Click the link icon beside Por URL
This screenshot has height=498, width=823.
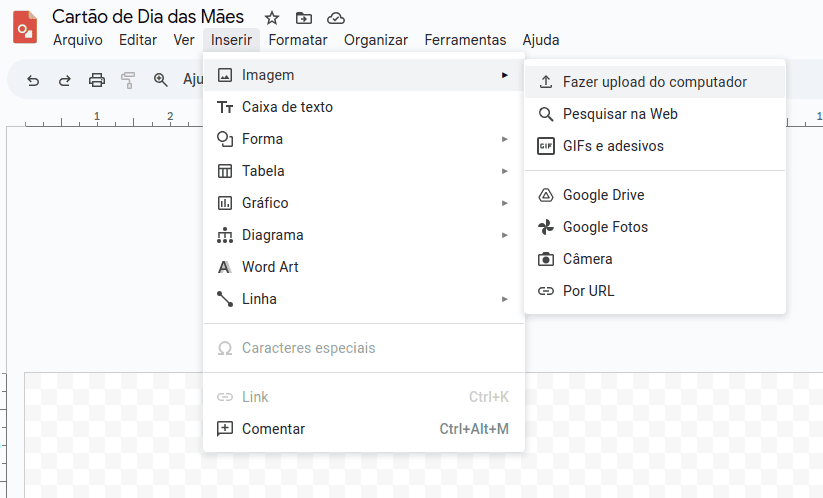coord(546,291)
